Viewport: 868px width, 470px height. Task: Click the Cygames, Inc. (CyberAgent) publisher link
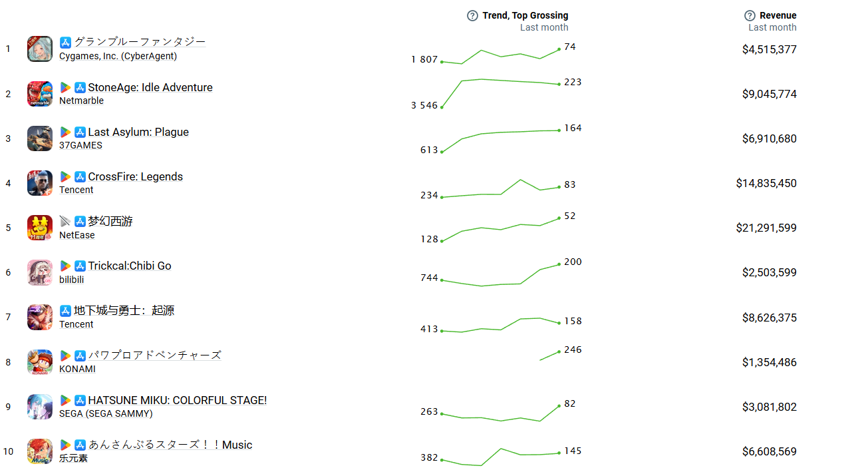118,56
